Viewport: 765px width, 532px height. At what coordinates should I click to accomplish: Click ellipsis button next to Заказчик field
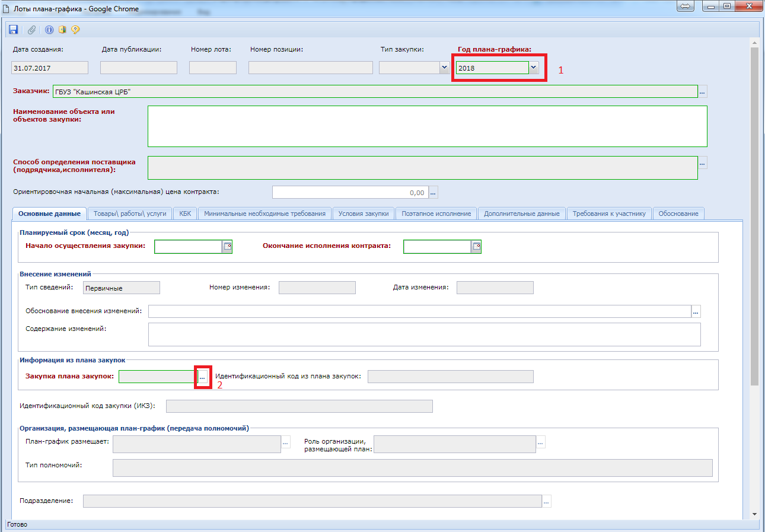(x=703, y=92)
